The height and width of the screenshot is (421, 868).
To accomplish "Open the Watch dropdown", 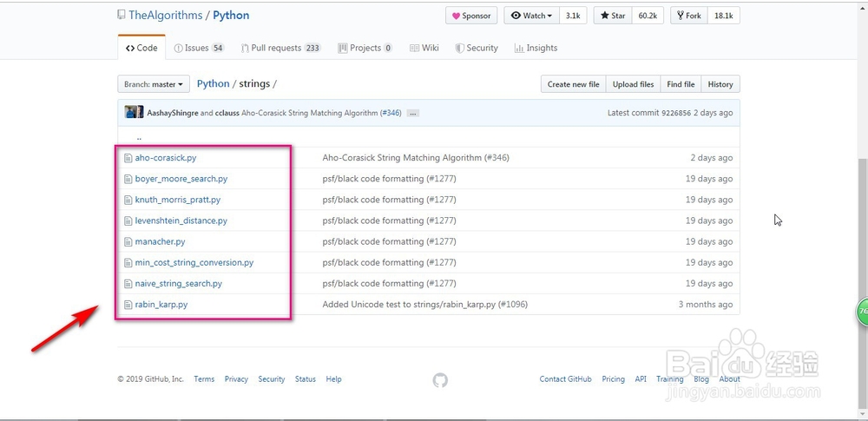I will point(531,16).
